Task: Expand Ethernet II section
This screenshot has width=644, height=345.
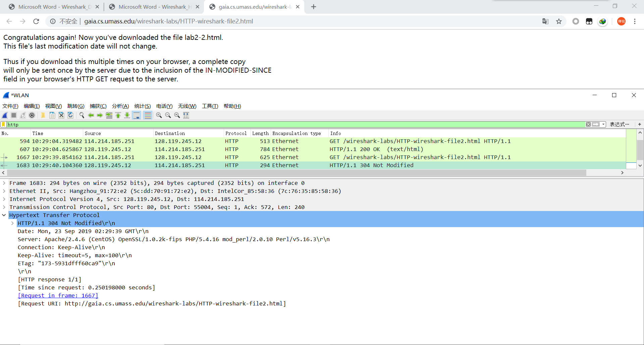Action: coord(4,191)
